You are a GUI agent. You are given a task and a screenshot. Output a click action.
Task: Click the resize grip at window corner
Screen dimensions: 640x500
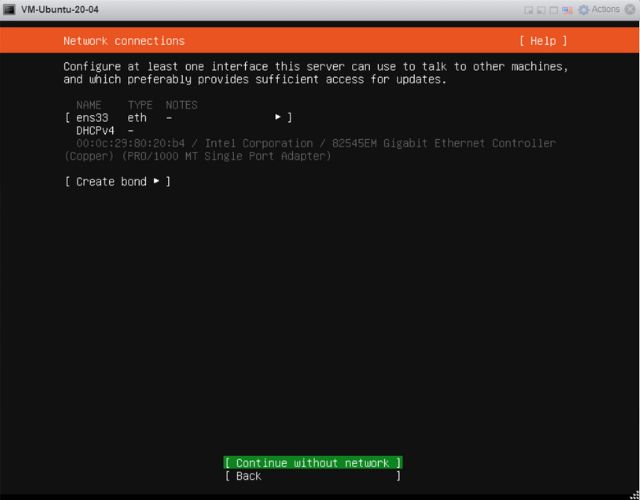635,495
